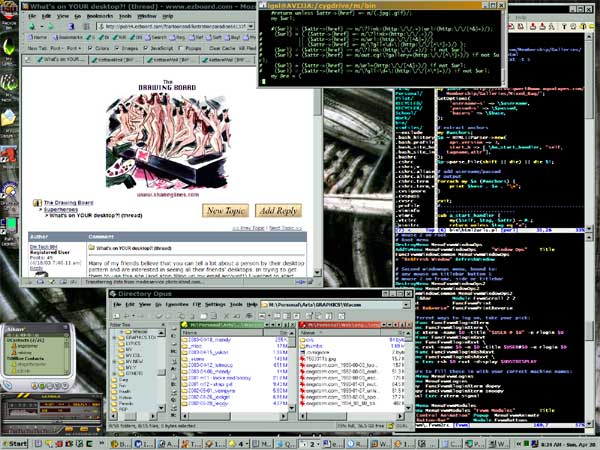The image size is (600, 450).
Task: Open the Search bookmark in Mozilla's toolbar
Action: [157, 38]
